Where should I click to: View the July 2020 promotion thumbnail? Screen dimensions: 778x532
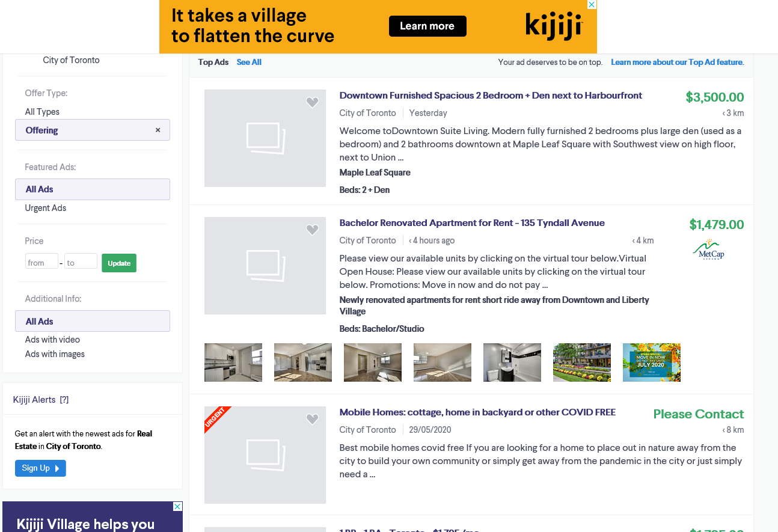click(652, 362)
